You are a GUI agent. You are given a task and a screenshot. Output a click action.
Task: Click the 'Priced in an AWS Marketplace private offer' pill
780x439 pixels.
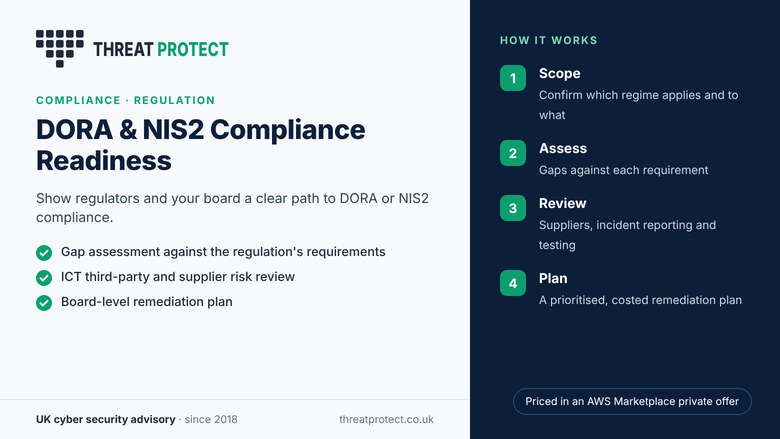tap(632, 401)
